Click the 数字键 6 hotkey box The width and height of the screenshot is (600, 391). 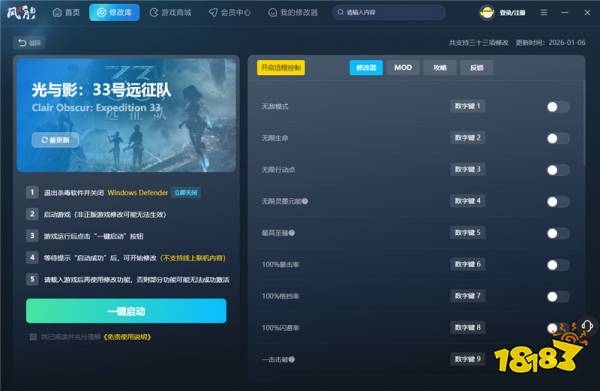468,264
